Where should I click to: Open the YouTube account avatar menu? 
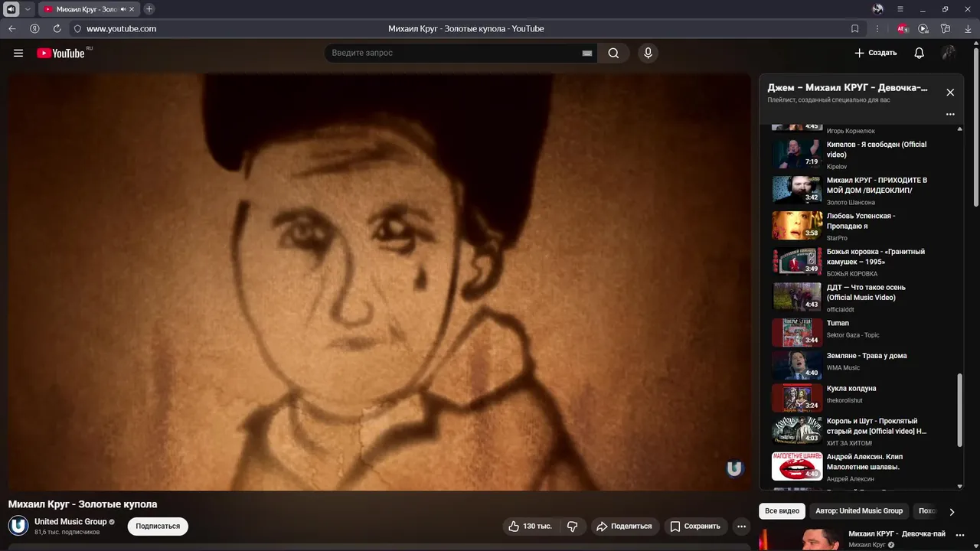coord(949,53)
